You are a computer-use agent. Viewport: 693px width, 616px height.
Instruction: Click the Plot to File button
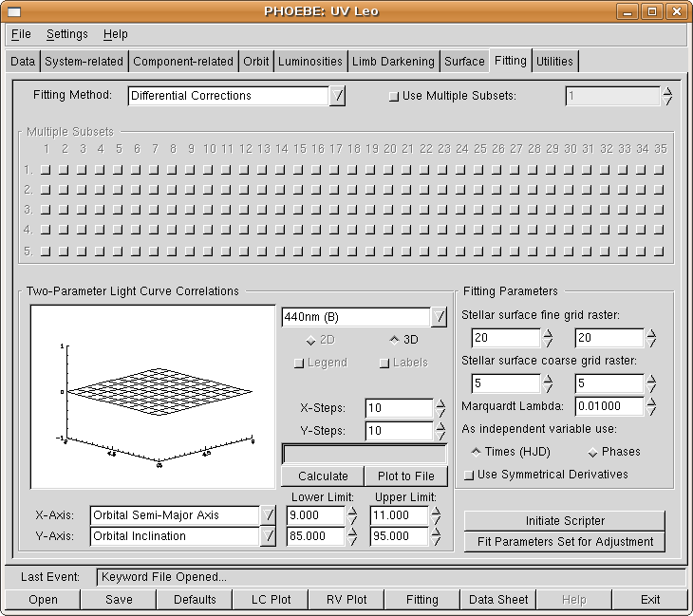coord(405,476)
